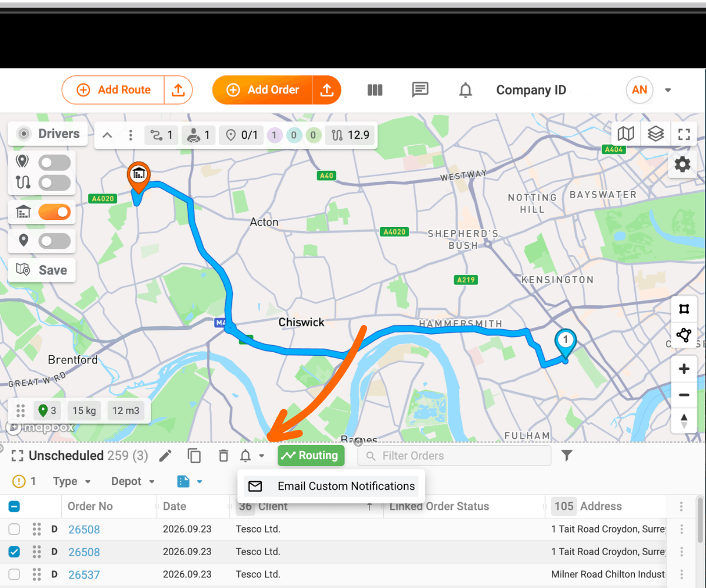
Task: Click stop marker 1 on map
Action: (x=565, y=344)
